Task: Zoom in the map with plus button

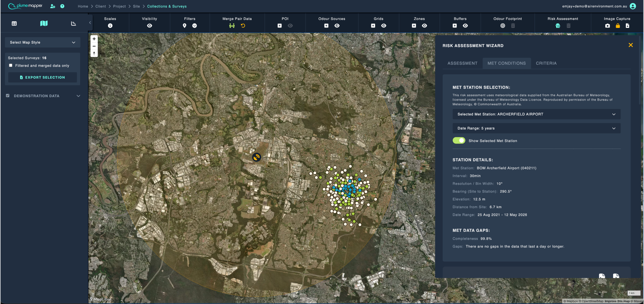Action: point(94,39)
